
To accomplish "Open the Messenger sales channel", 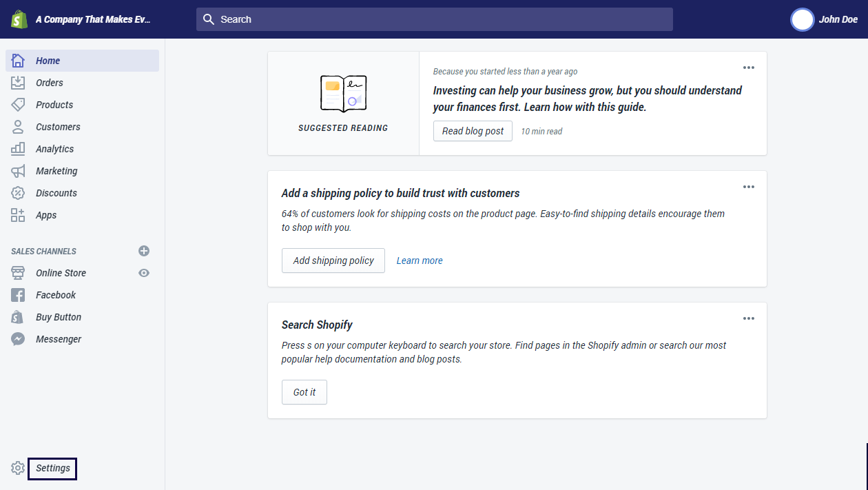I will [59, 339].
